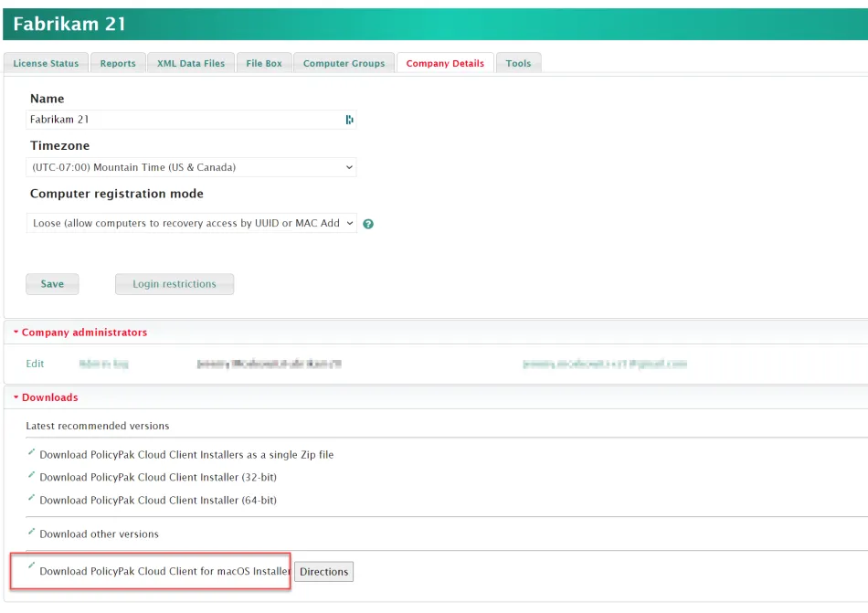
Task: Open the Reports tab
Action: pos(118,63)
